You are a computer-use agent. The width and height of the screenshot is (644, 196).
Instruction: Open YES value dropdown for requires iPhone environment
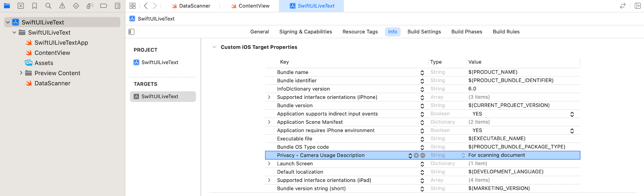coord(572,131)
